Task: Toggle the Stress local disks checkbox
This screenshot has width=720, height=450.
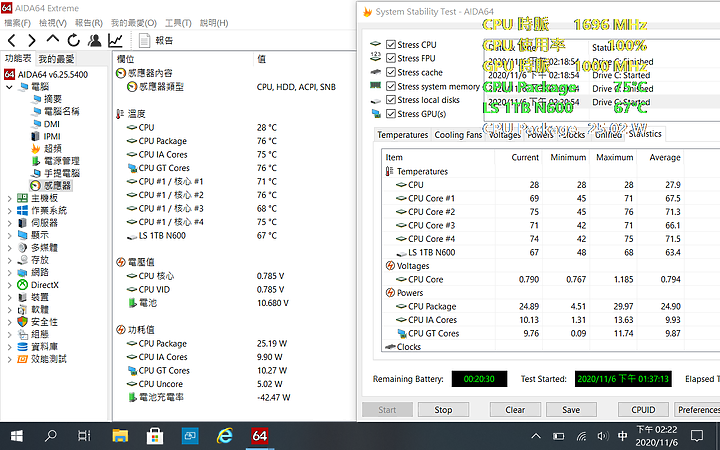Action: click(391, 100)
